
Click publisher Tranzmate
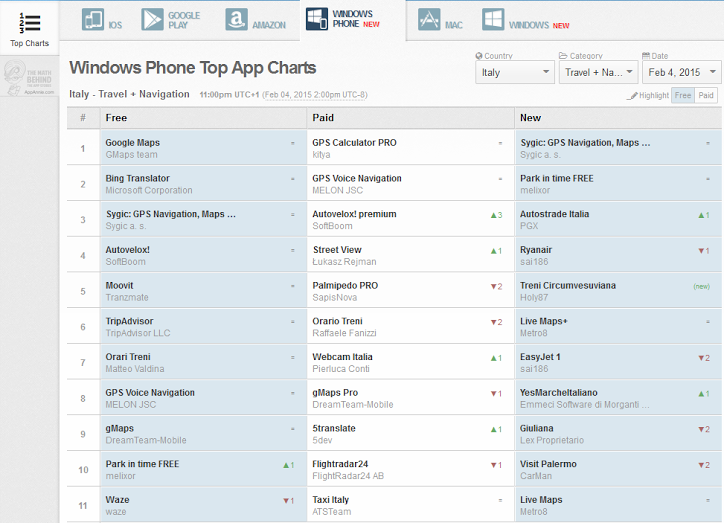(x=127, y=297)
